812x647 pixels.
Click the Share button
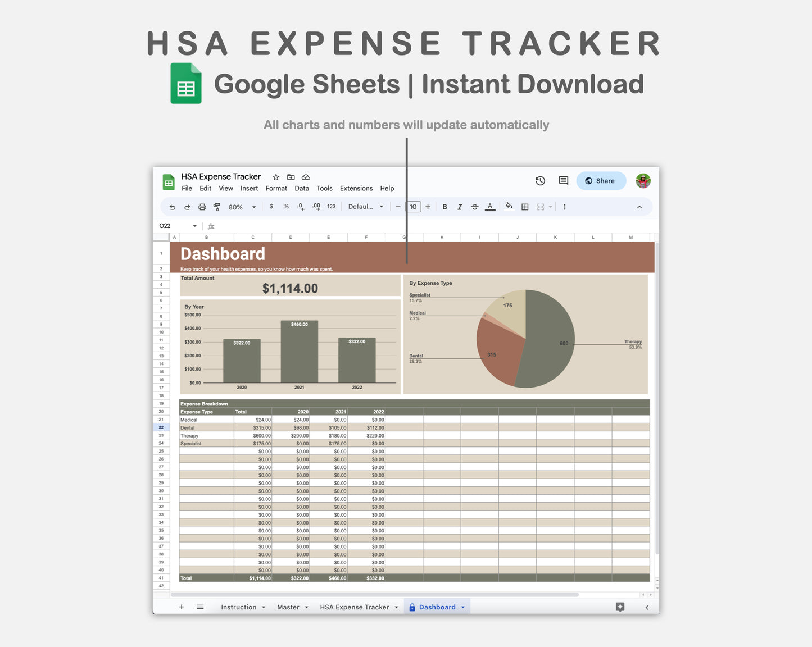point(601,180)
